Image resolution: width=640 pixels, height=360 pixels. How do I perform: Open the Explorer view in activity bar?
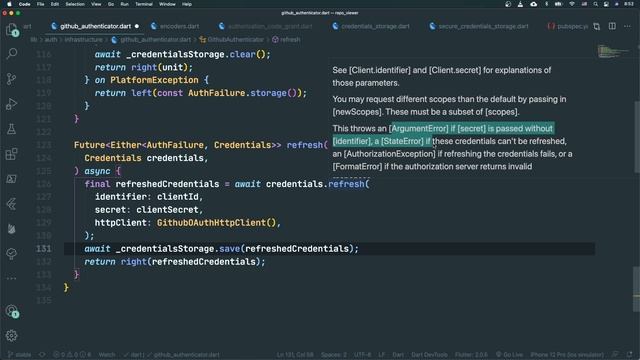12,30
